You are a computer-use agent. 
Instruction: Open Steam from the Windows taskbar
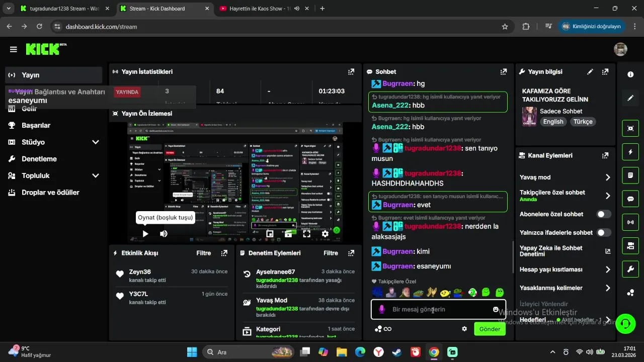coord(397,352)
